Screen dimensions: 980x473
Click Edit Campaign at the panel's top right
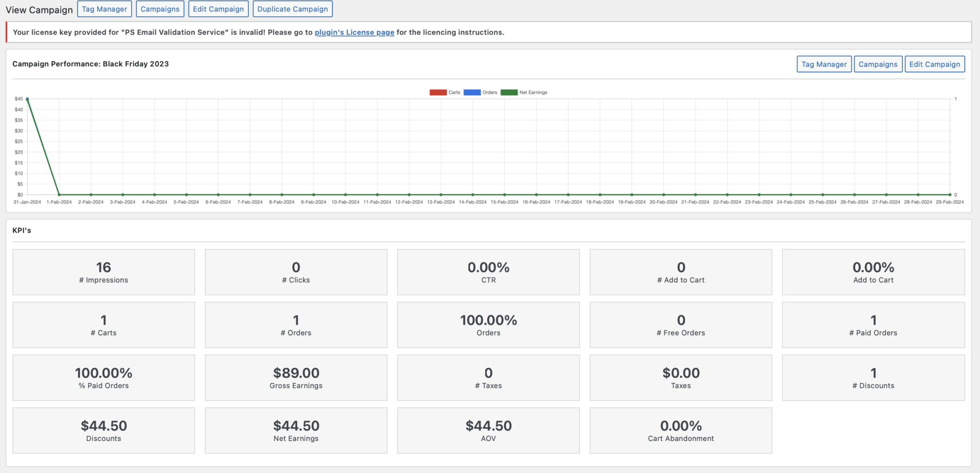click(x=934, y=64)
